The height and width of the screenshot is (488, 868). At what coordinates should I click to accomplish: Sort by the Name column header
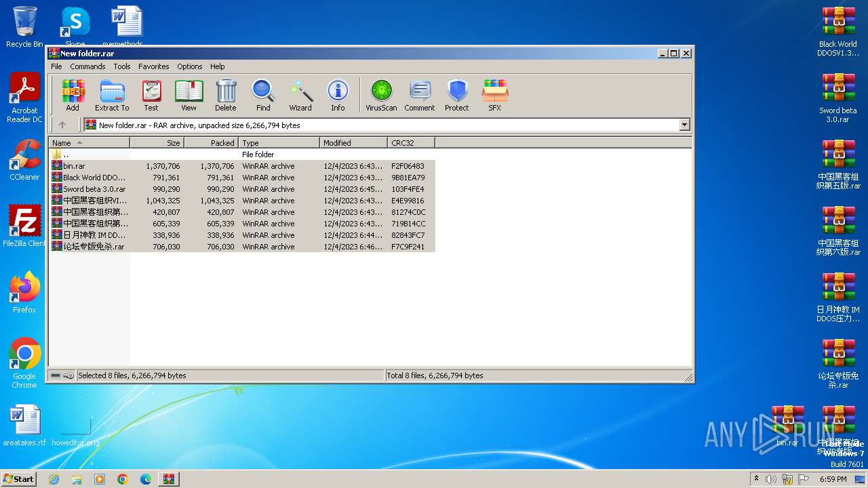pyautogui.click(x=89, y=143)
